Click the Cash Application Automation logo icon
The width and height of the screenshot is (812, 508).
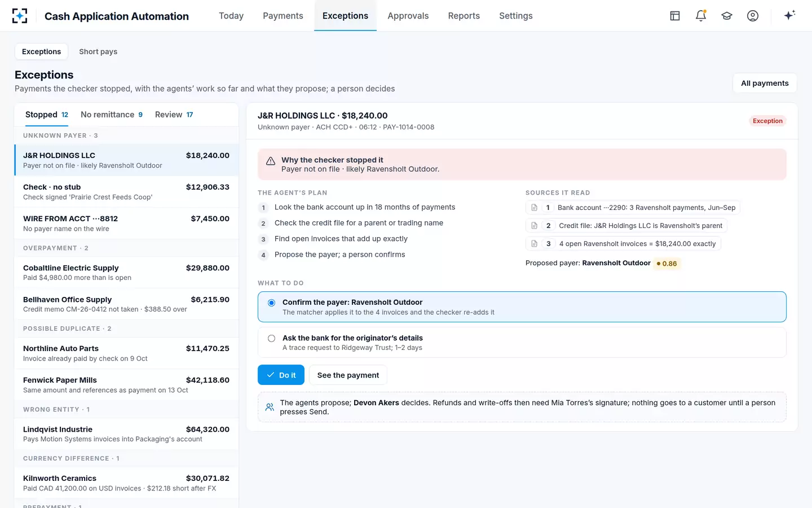click(x=20, y=16)
